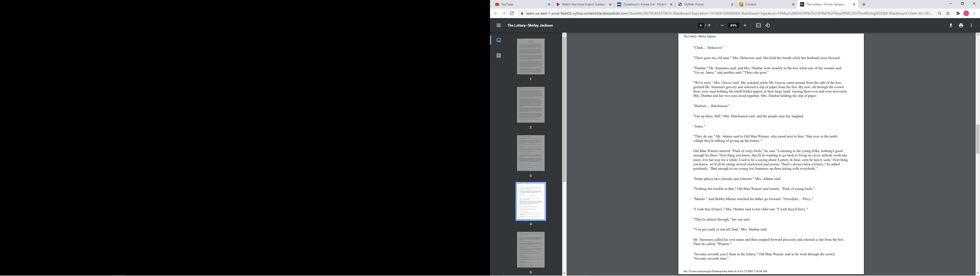Click the sidebar scrollbar up arrow

(x=564, y=35)
